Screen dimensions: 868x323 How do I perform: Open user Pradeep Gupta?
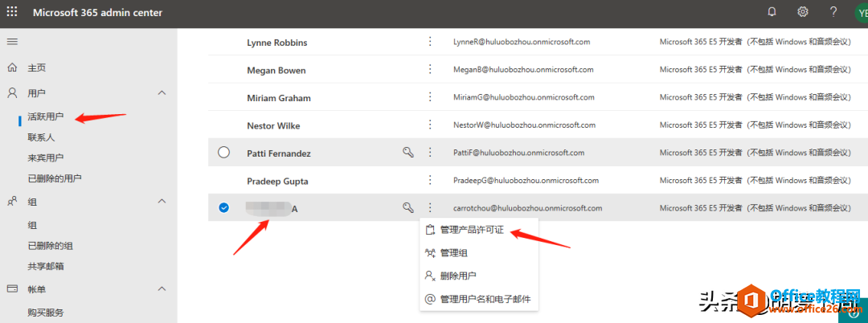click(277, 181)
